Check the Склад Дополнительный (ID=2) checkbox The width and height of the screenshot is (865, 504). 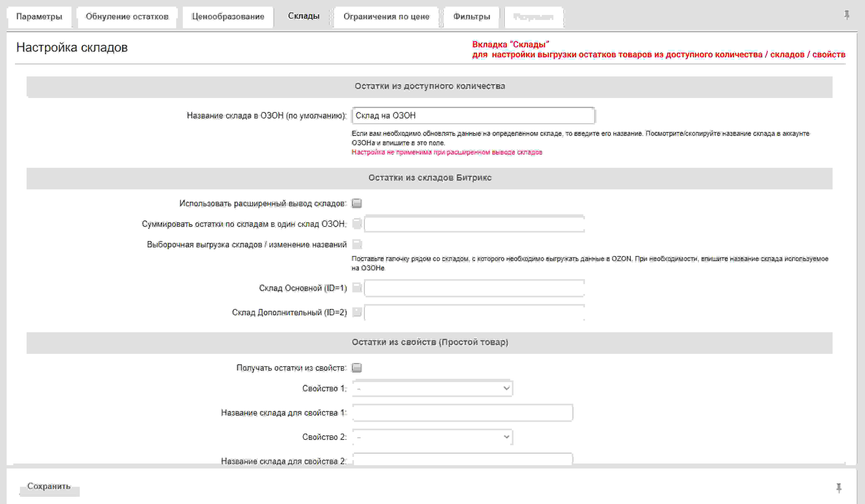[x=357, y=312]
